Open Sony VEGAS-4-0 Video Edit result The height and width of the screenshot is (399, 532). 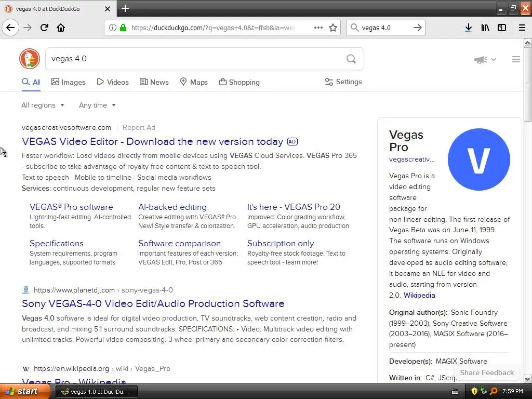pyautogui.click(x=153, y=303)
